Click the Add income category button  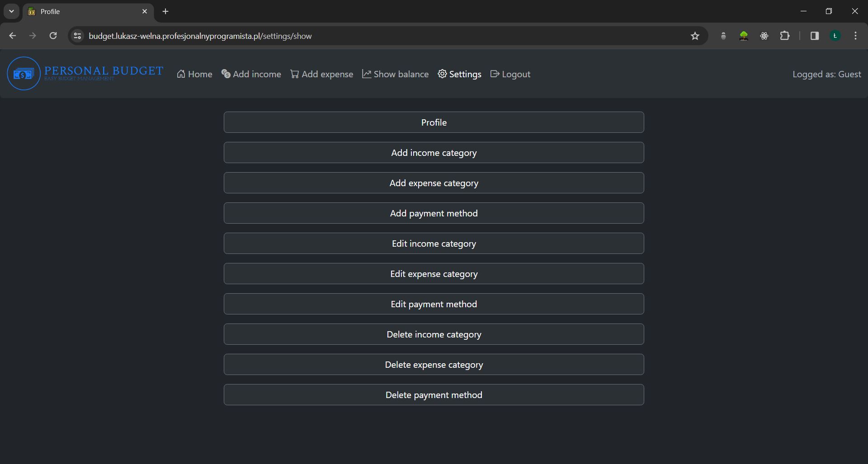tap(434, 152)
